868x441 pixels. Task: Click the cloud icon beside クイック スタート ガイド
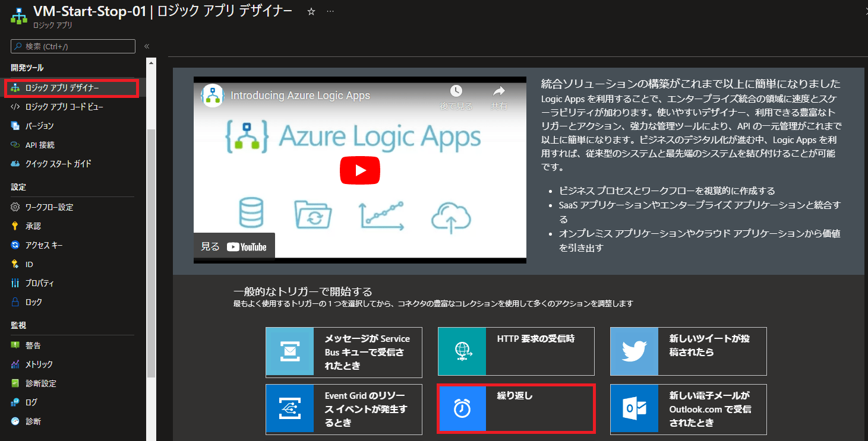pyautogui.click(x=15, y=164)
